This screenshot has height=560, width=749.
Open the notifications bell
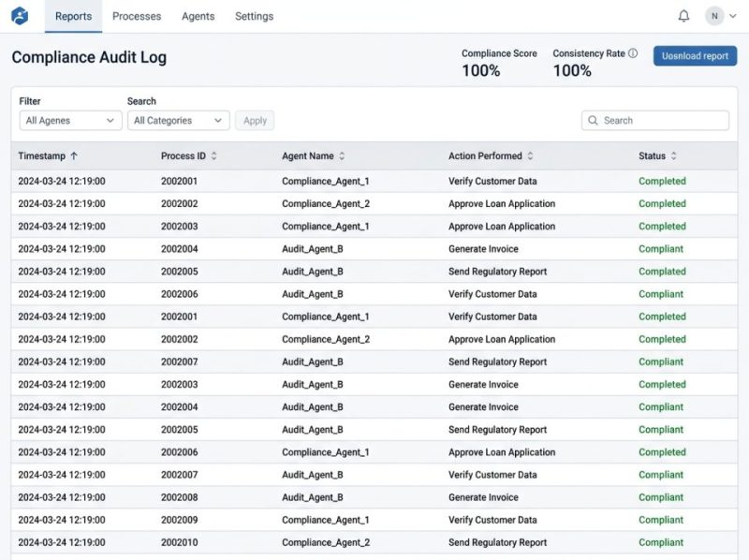tap(683, 16)
